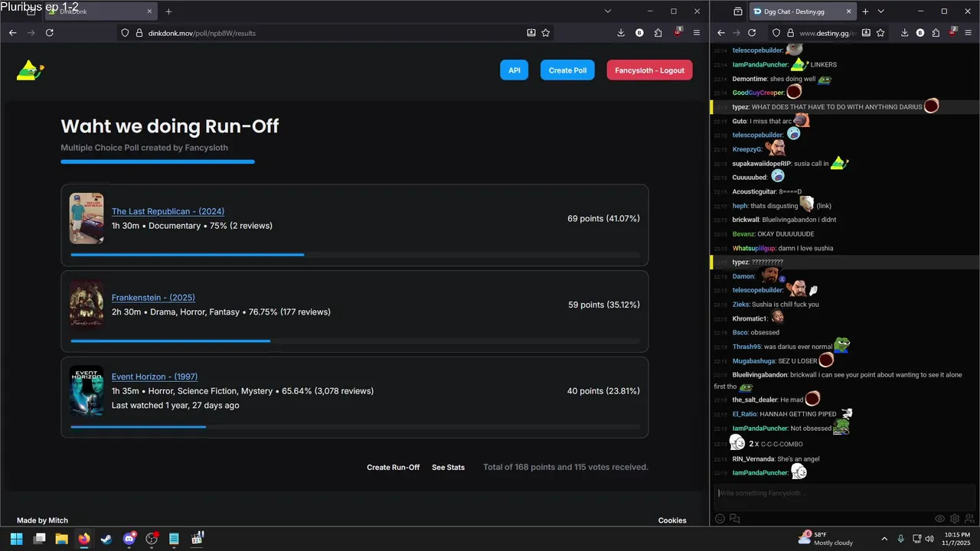
Task: Bookmark Destiny.gg chat page with the star
Action: (x=880, y=33)
